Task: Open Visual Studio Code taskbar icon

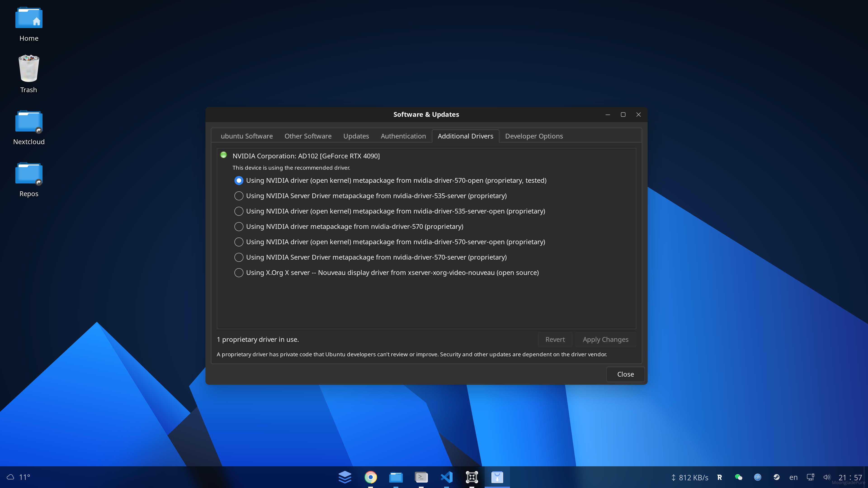Action: 446,477
